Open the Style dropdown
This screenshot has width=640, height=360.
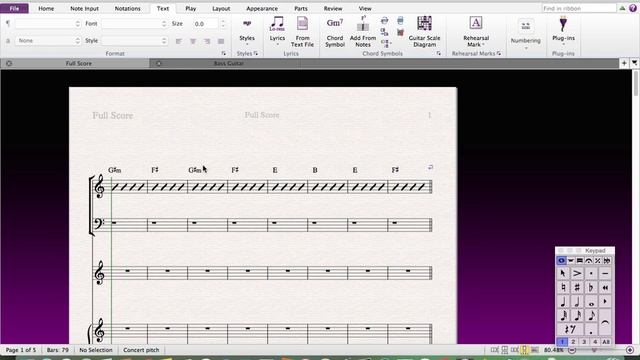134,41
